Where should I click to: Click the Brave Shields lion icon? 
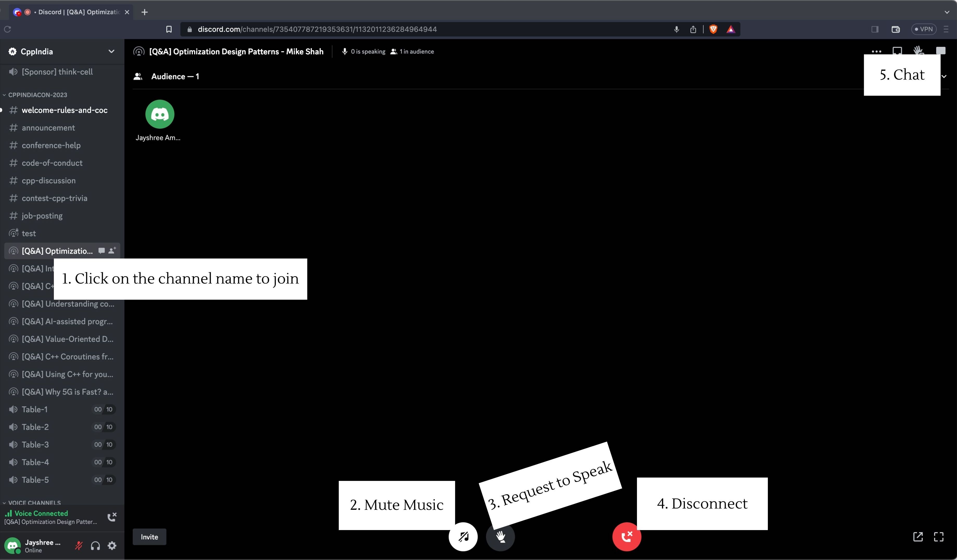[x=713, y=29]
